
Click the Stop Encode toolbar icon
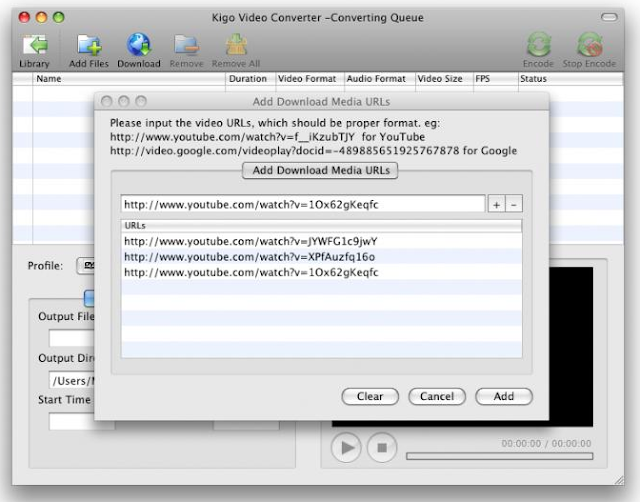pyautogui.click(x=589, y=51)
